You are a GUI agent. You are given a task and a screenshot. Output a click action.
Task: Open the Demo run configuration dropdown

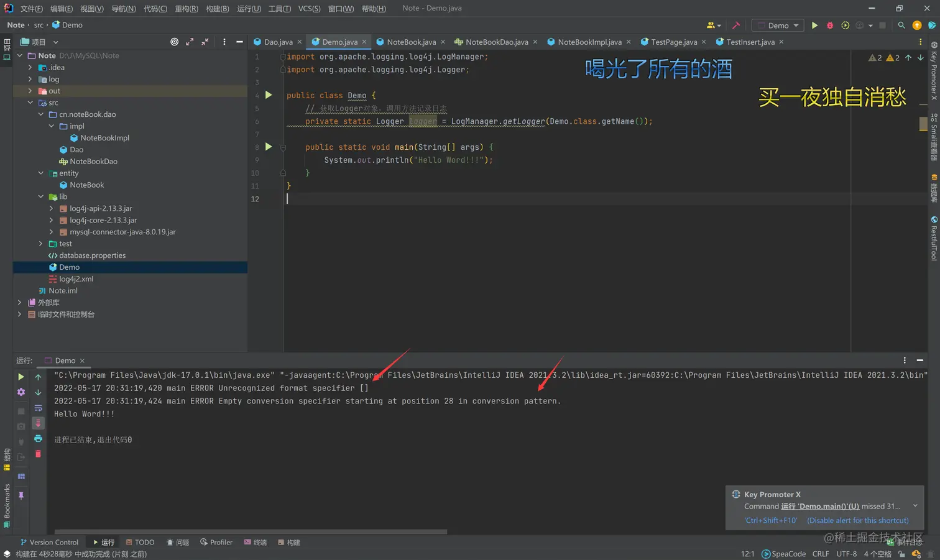pos(778,25)
